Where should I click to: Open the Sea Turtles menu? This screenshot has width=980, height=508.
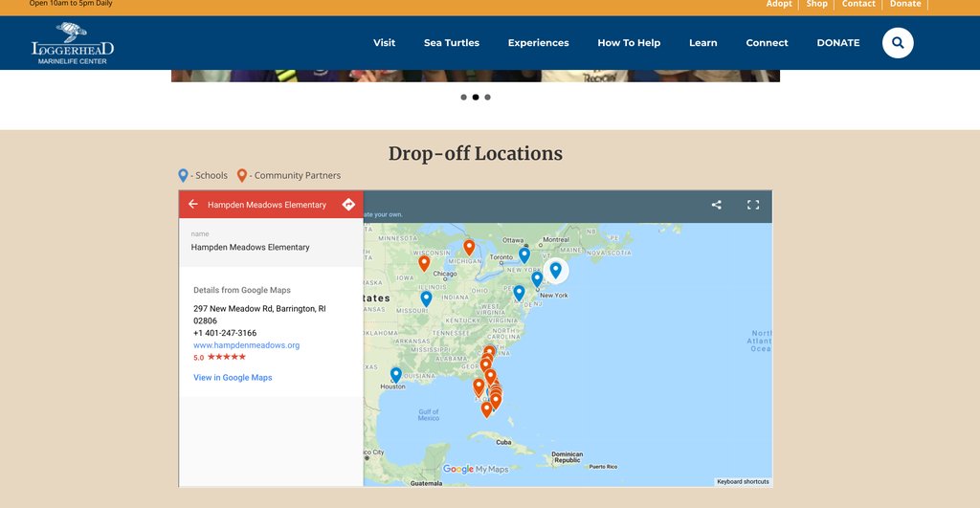452,42
